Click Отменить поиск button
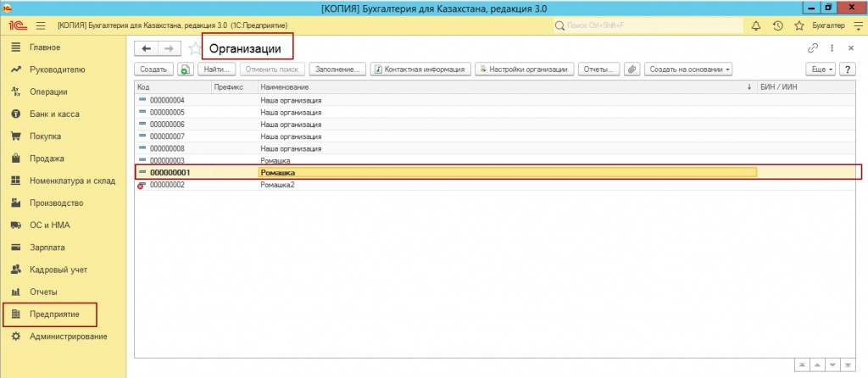This screenshot has width=868, height=378. coord(272,69)
